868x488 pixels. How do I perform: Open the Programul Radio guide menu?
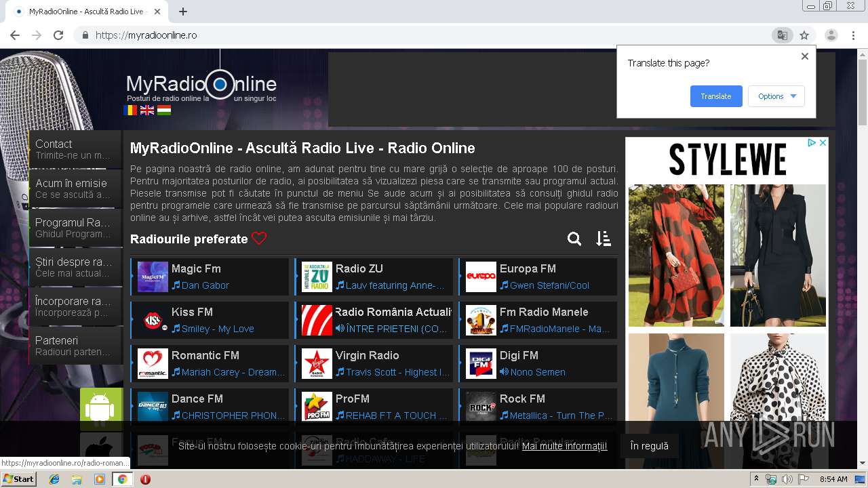[75, 228]
